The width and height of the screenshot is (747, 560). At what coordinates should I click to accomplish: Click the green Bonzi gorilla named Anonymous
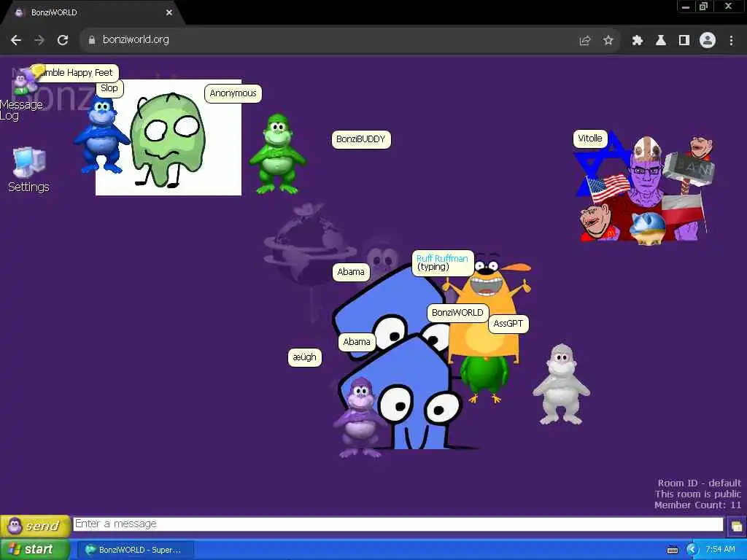pos(276,154)
